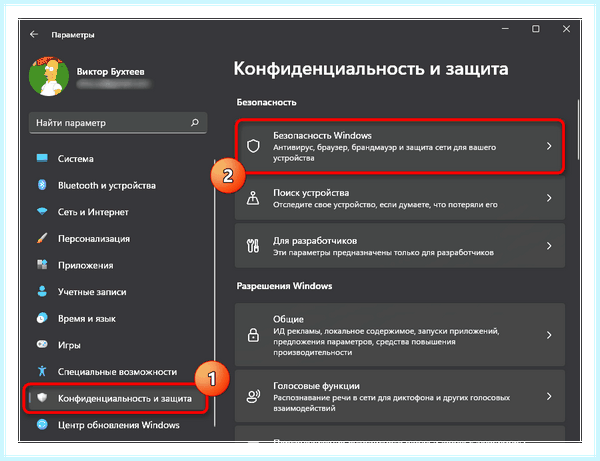Minimize the Параметры window

tap(505, 29)
